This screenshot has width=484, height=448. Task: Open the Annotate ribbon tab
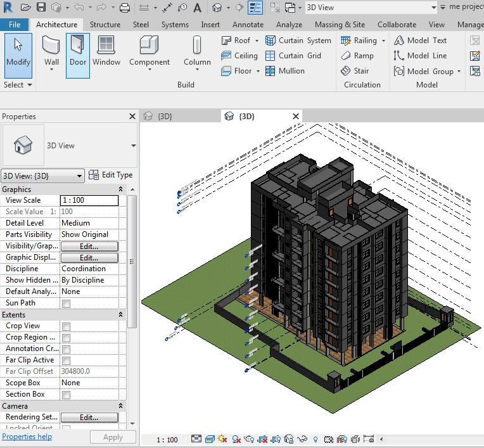click(x=248, y=25)
